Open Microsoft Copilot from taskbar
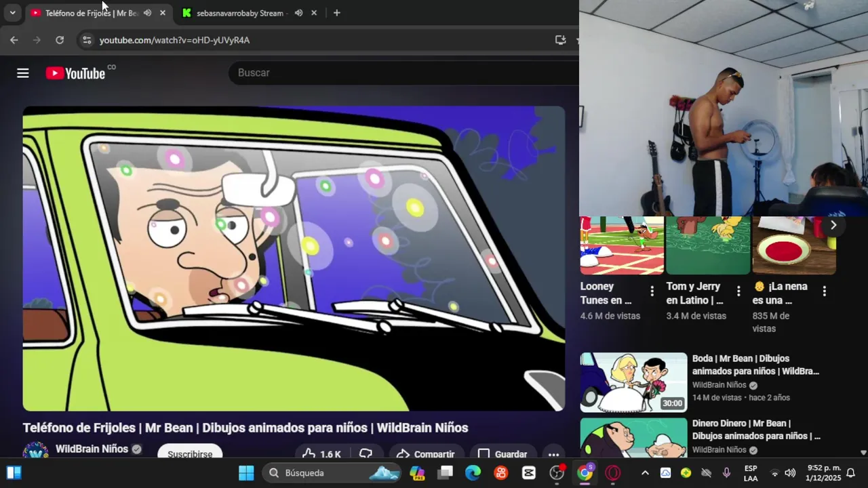Viewport: 868px width, 488px height. point(417,473)
